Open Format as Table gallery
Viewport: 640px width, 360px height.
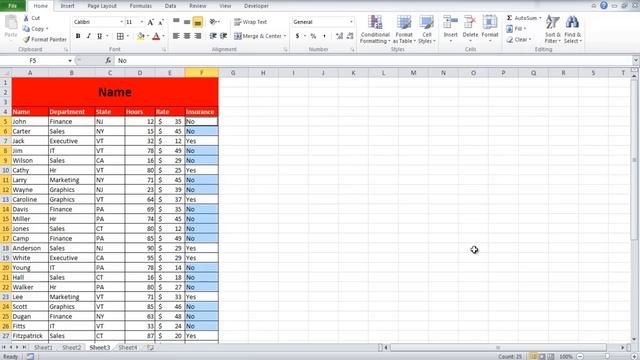click(404, 29)
